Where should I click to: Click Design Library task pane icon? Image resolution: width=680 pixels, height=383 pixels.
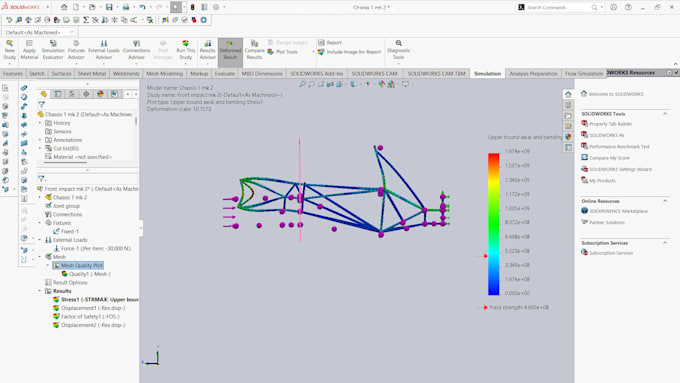tap(568, 105)
